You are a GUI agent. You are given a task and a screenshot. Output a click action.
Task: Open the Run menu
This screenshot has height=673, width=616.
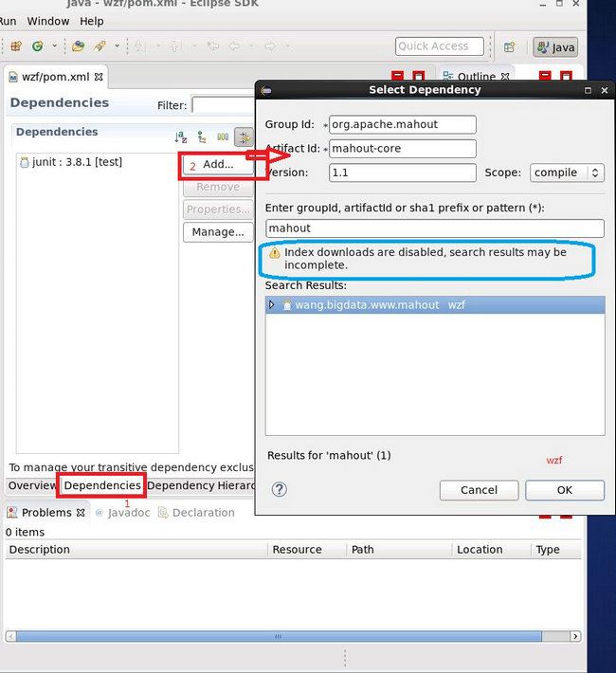9,21
